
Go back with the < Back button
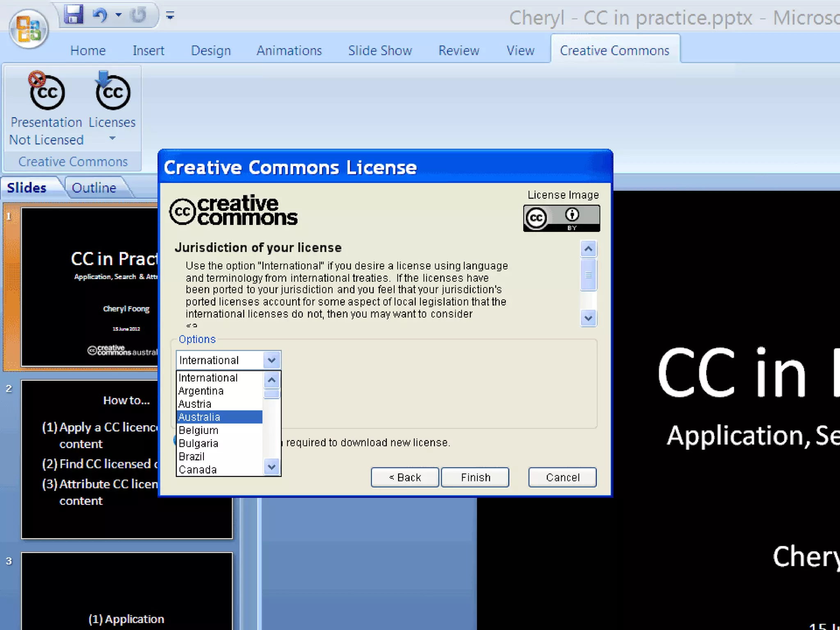pos(405,477)
